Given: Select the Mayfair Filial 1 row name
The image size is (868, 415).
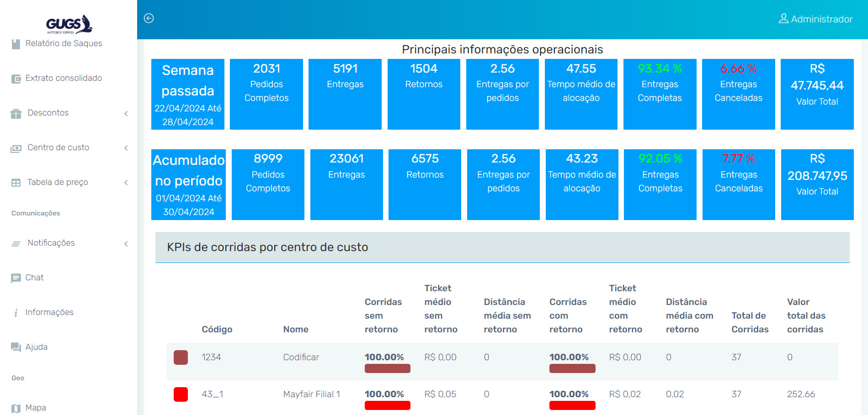Looking at the screenshot, I should 311,394.
